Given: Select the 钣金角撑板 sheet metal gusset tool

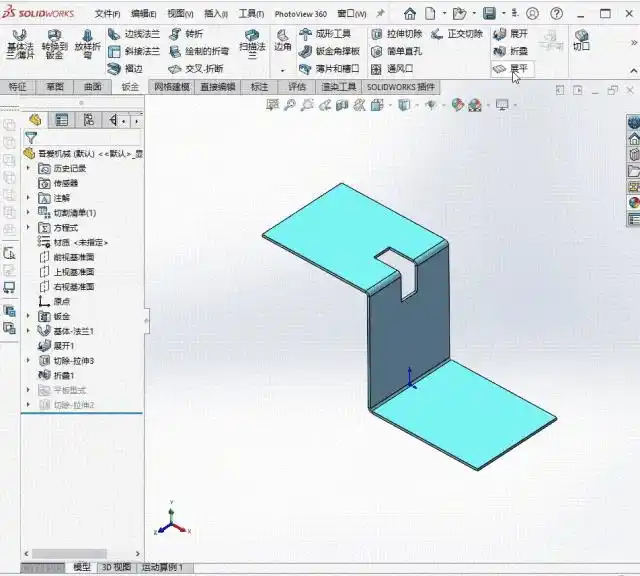Looking at the screenshot, I should [x=329, y=51].
